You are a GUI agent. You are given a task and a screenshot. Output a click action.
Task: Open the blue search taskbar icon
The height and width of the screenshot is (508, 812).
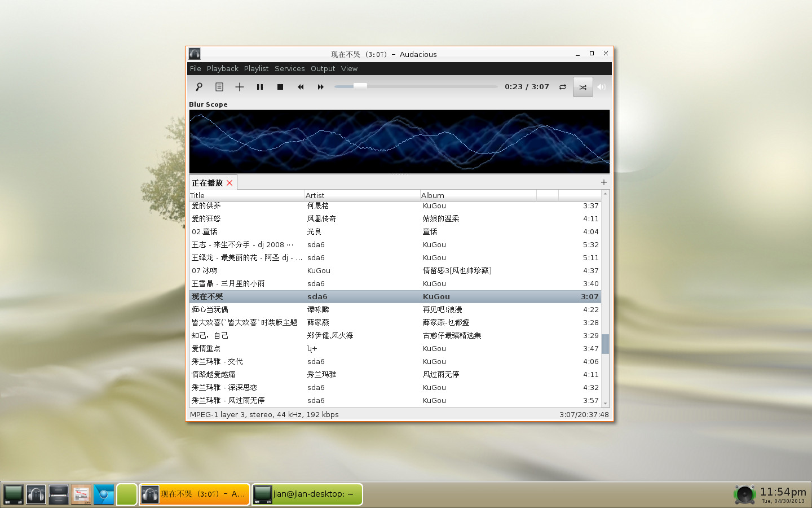(104, 494)
